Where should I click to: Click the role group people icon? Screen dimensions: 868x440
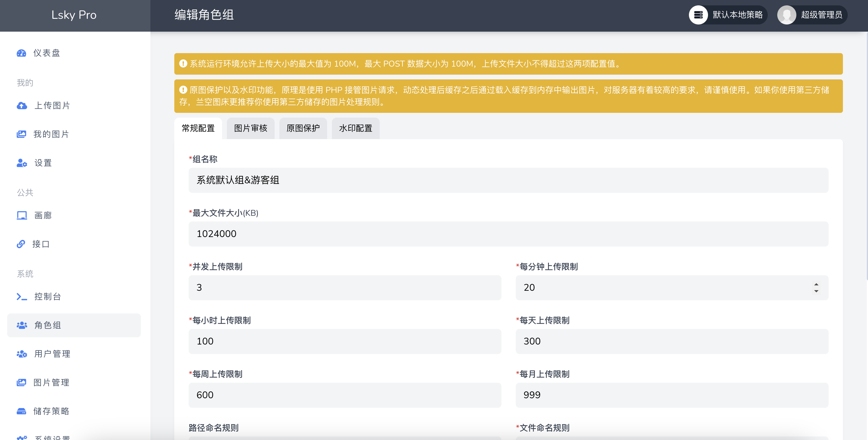coord(22,325)
